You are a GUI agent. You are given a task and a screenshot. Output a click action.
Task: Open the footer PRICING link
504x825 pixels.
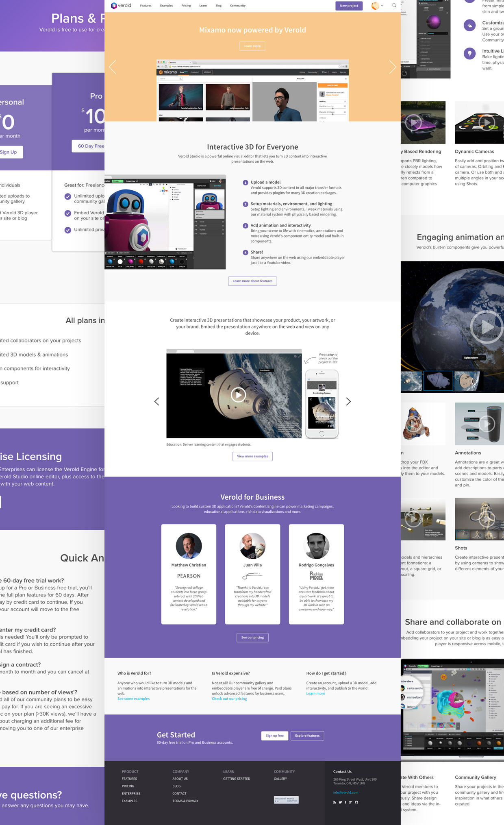(128, 786)
